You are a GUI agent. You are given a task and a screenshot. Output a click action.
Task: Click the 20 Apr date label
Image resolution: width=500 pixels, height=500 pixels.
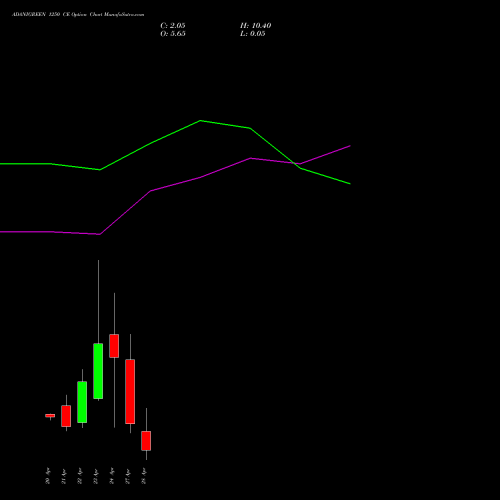tap(48, 476)
